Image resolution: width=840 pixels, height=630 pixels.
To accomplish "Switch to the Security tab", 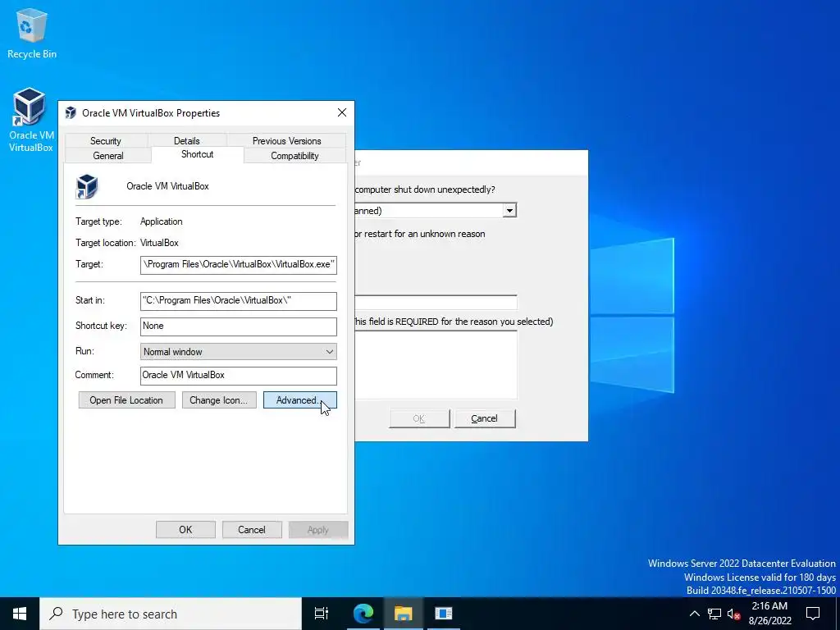I will (106, 141).
